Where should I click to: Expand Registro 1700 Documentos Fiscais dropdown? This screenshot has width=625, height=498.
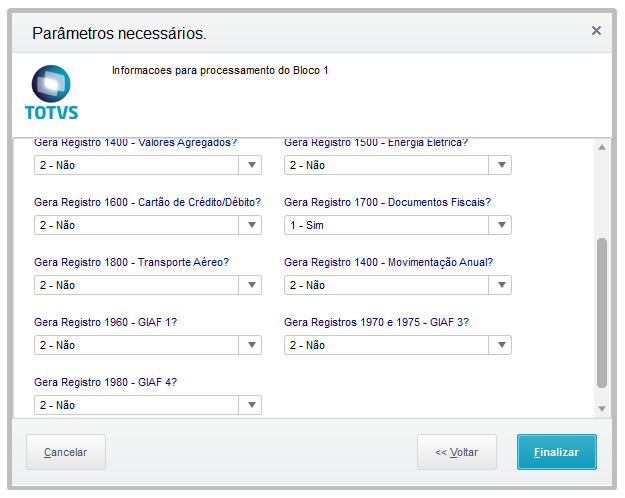pyautogui.click(x=500, y=225)
